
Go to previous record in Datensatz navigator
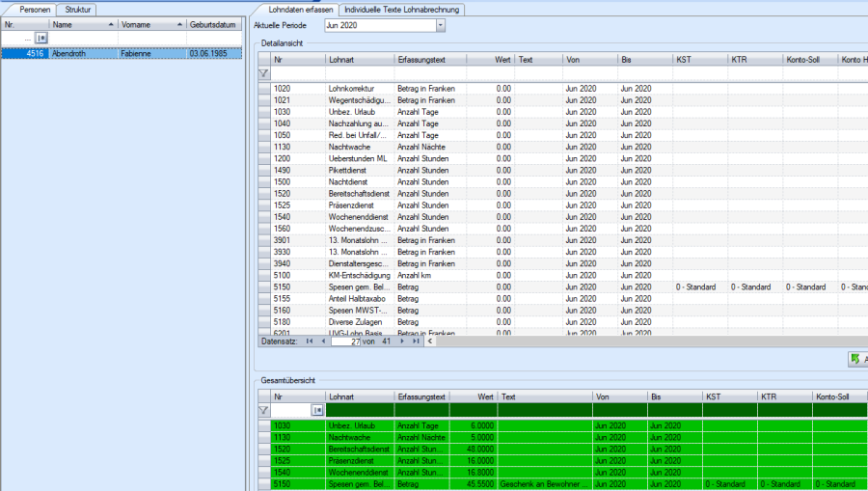[x=322, y=341]
